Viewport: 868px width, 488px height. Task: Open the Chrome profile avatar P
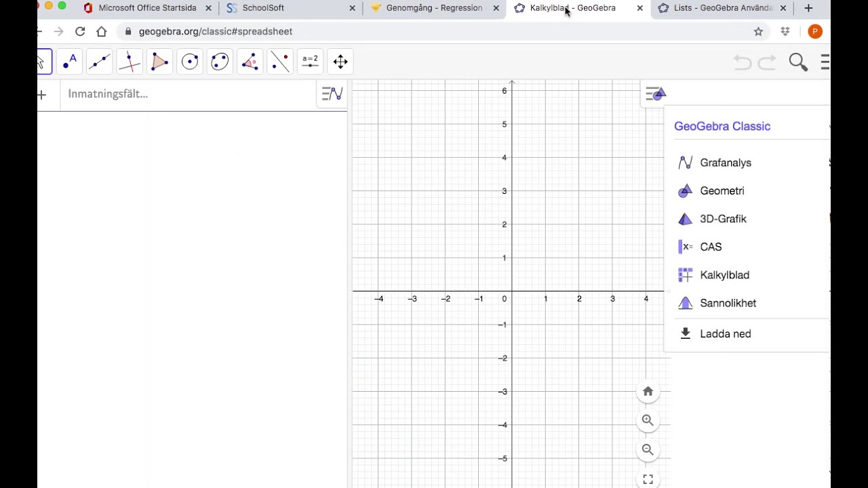coord(815,31)
